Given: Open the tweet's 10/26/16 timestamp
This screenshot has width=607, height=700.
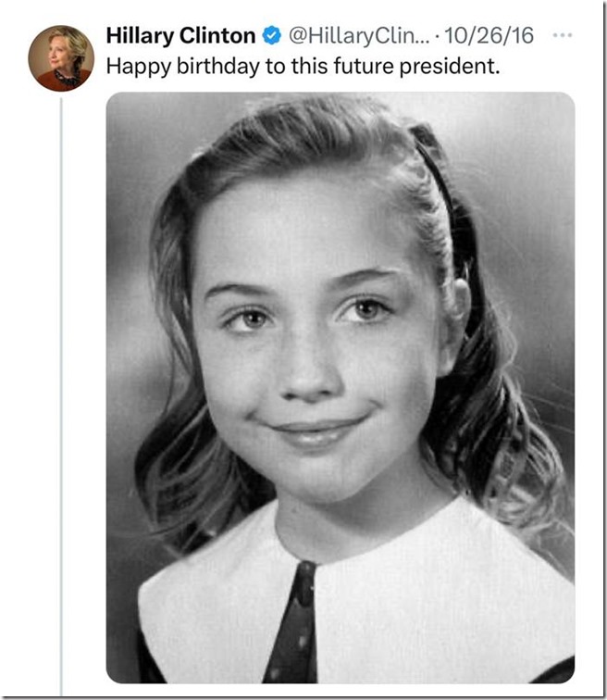Looking at the screenshot, I should [x=489, y=37].
